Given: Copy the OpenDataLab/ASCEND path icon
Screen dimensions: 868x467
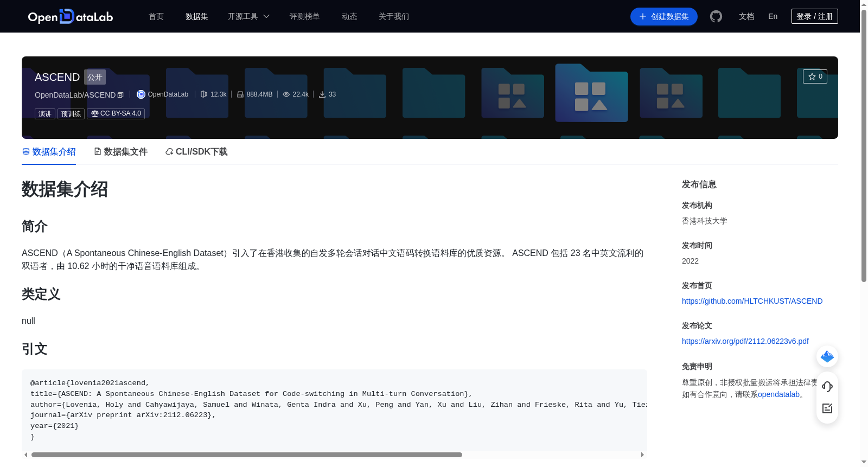Looking at the screenshot, I should pyautogui.click(x=120, y=95).
